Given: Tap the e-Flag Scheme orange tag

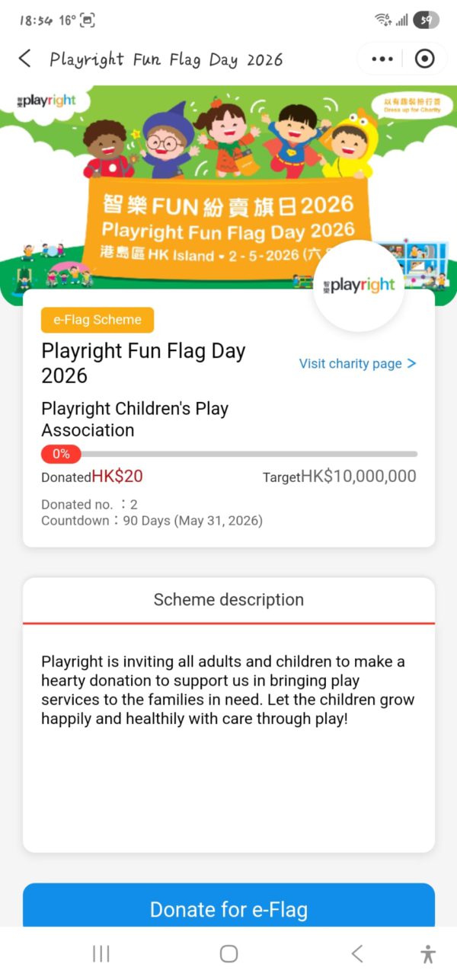Looking at the screenshot, I should [x=97, y=320].
